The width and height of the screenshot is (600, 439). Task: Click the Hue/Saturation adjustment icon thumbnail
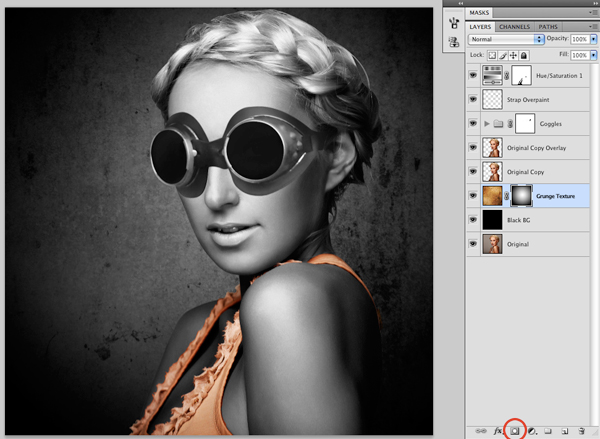pos(492,75)
